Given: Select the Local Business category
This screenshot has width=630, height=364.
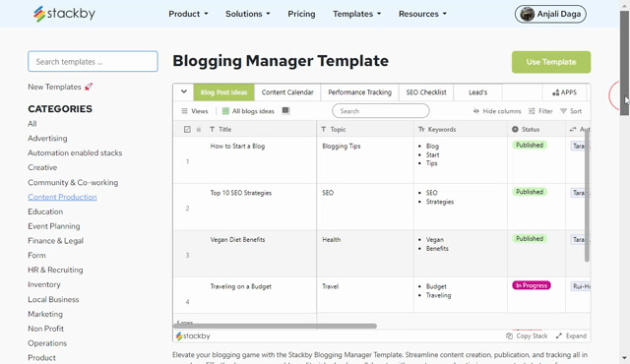Looking at the screenshot, I should (53, 299).
